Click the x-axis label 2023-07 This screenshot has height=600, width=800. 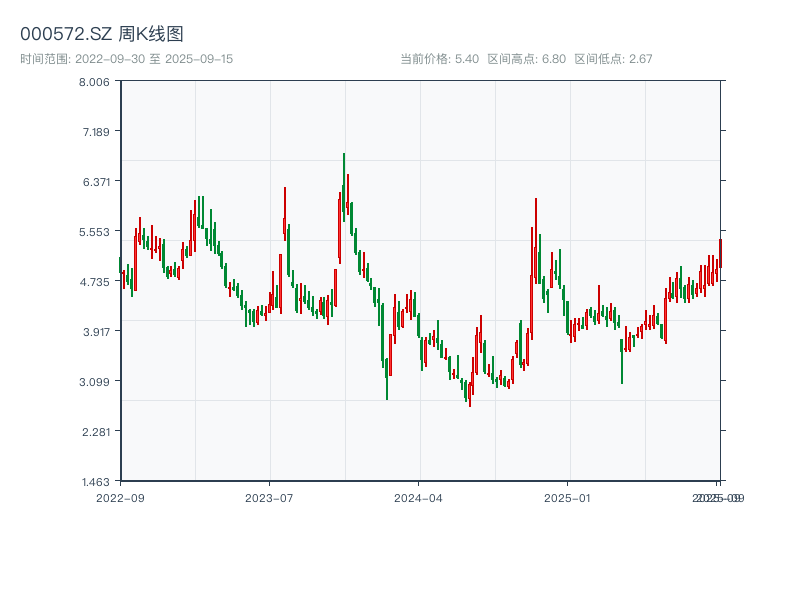tap(269, 498)
